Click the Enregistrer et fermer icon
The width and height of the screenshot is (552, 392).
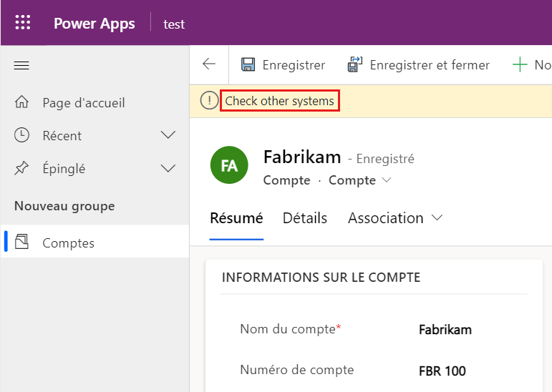click(355, 65)
